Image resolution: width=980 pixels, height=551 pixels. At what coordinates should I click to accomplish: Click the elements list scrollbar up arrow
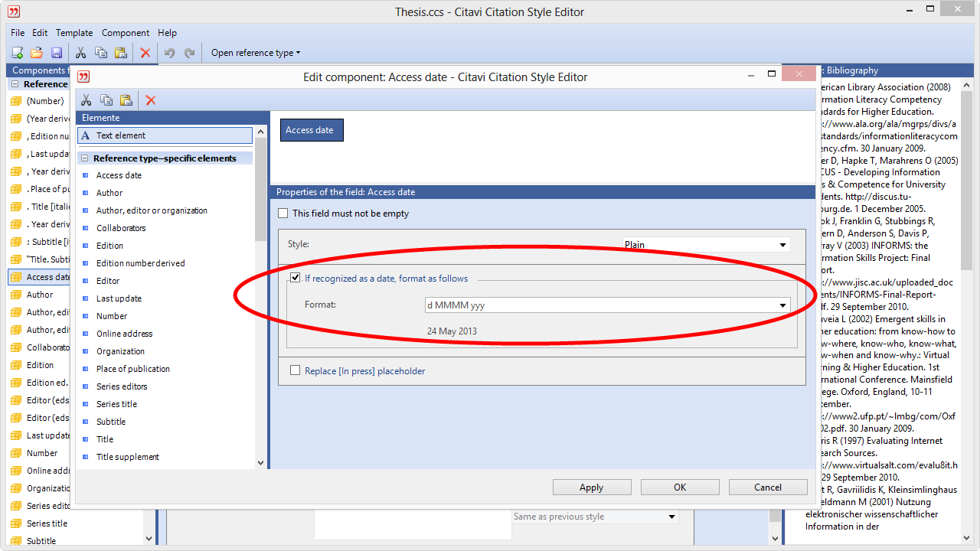point(260,132)
